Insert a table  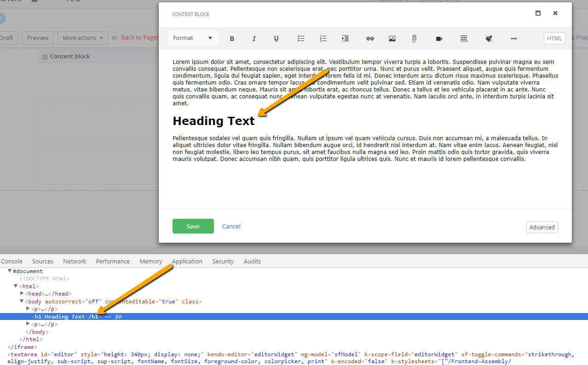464,39
